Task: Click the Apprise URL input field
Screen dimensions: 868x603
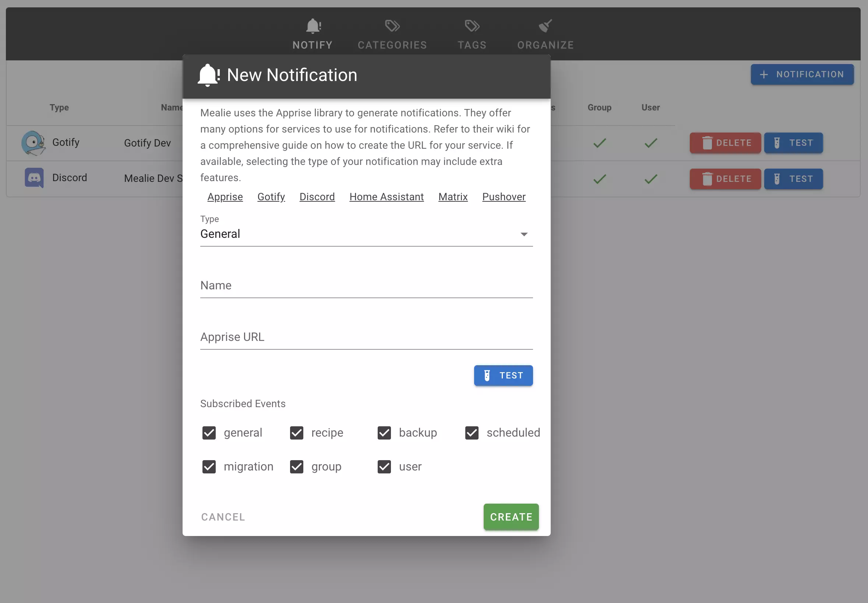Action: click(366, 337)
